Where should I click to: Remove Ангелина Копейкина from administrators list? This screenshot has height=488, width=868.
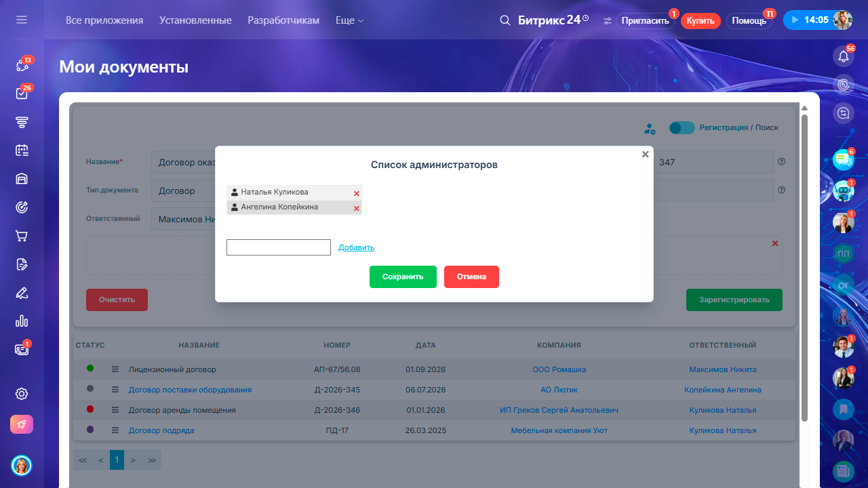click(x=357, y=208)
